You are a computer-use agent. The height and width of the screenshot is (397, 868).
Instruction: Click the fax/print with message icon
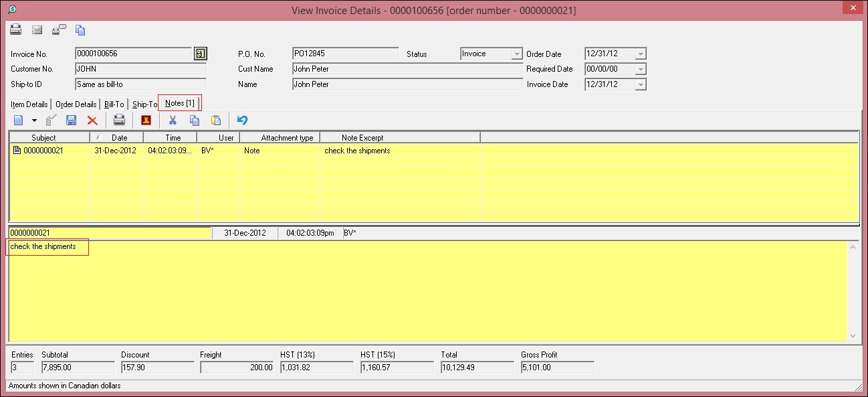[59, 29]
